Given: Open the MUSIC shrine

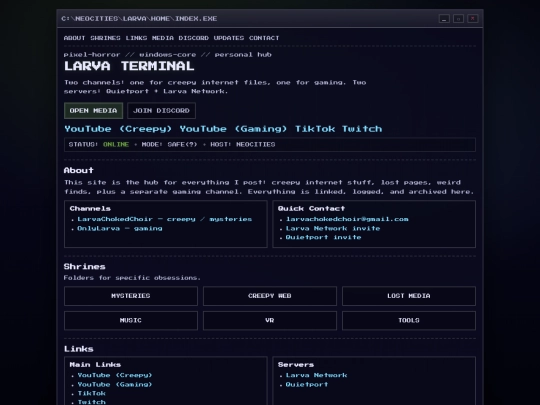Looking at the screenshot, I should (x=131, y=321).
